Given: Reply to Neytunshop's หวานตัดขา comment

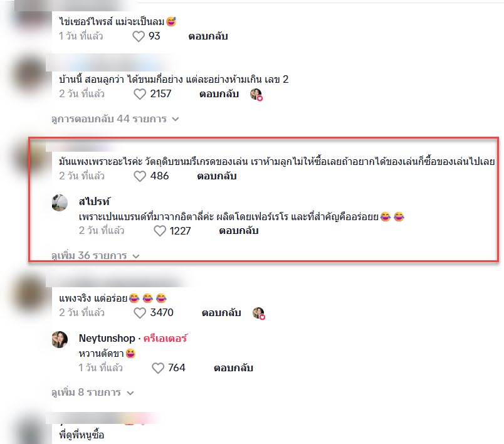Looking at the screenshot, I should (233, 368).
